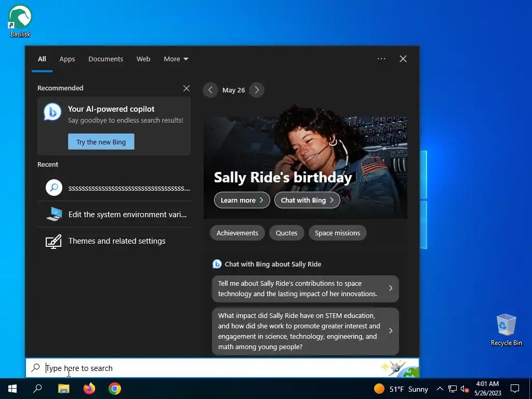
Task: Click the taskbar search magnifier icon
Action: point(37,389)
